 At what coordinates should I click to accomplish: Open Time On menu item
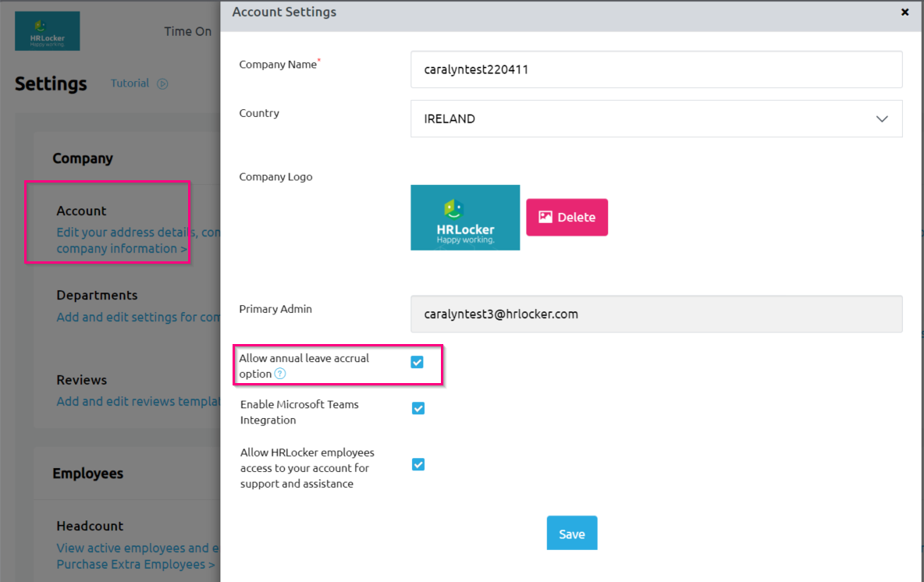click(x=187, y=32)
